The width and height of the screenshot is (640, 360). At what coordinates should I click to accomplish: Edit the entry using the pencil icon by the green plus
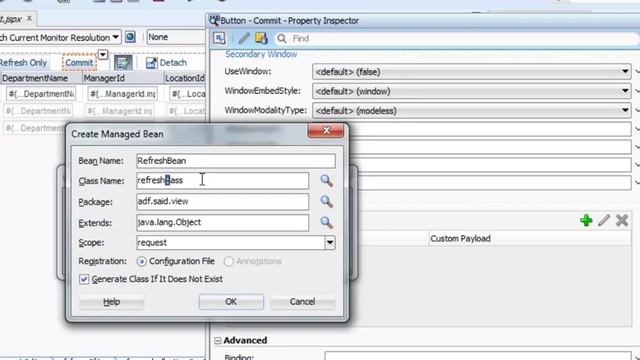point(604,220)
